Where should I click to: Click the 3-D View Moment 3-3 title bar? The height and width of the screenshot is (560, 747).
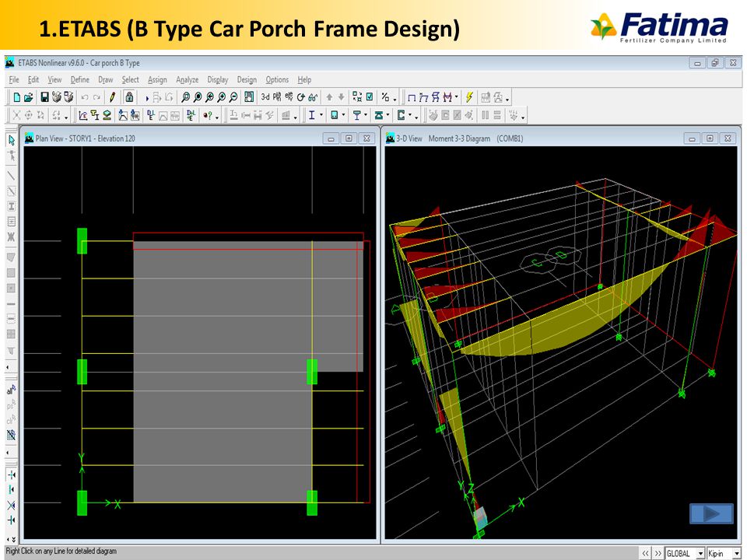[x=561, y=138]
